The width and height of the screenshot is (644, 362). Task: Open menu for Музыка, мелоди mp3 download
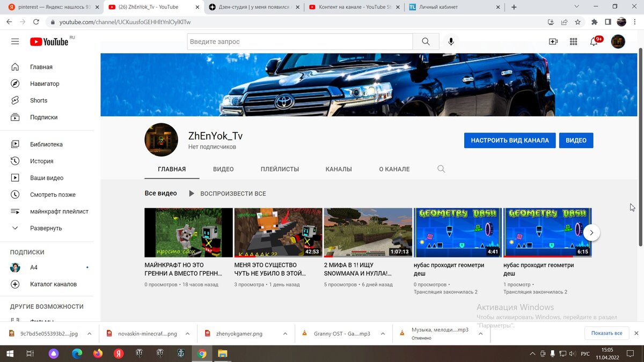[480, 334]
